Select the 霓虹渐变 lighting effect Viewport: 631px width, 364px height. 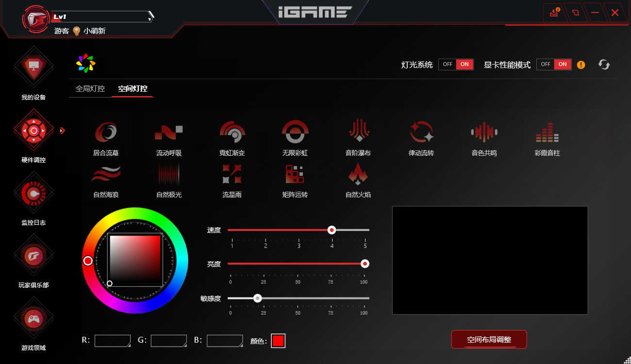[232, 137]
